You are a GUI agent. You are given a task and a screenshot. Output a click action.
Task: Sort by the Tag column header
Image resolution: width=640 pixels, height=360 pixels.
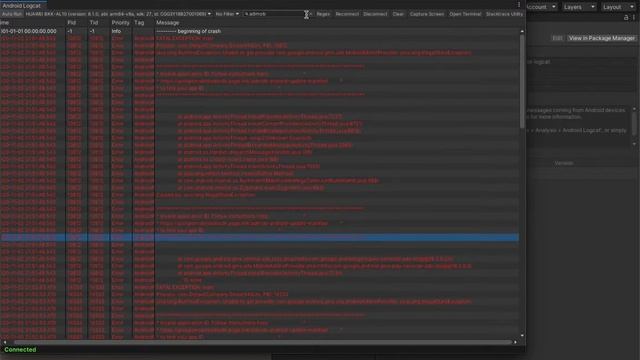click(143, 23)
